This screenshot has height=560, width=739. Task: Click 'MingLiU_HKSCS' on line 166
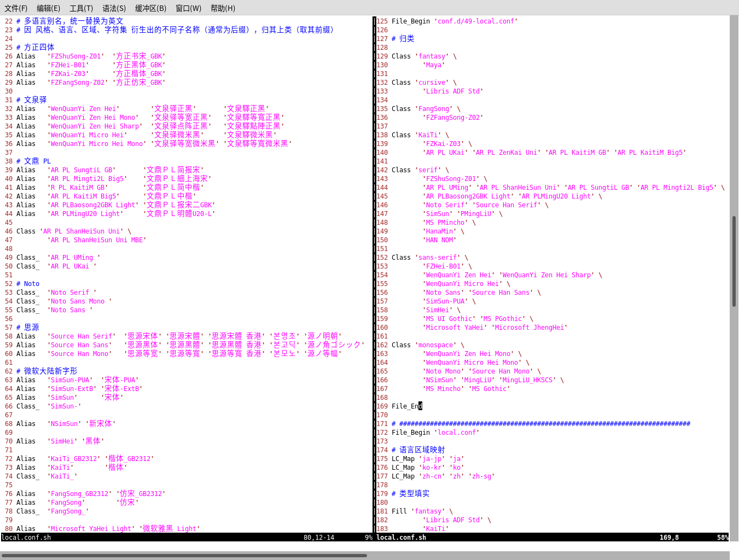click(x=527, y=380)
